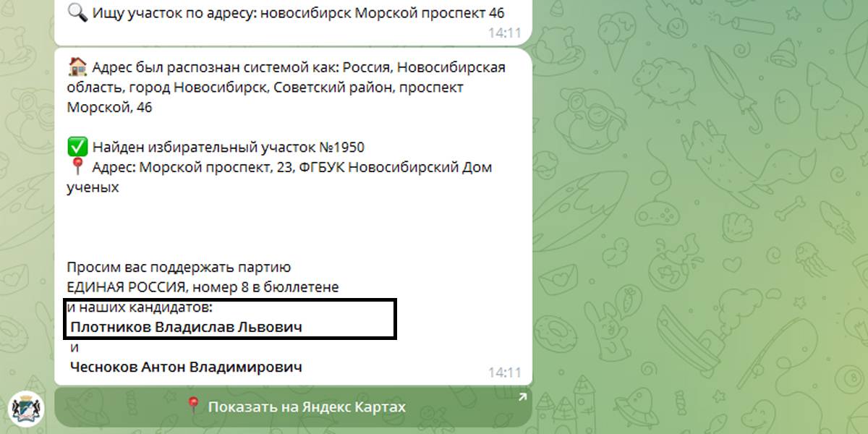Viewport: 868px width, 434px height.
Task: Click the 14:11 timestamp of the bot reply
Action: pyautogui.click(x=504, y=373)
